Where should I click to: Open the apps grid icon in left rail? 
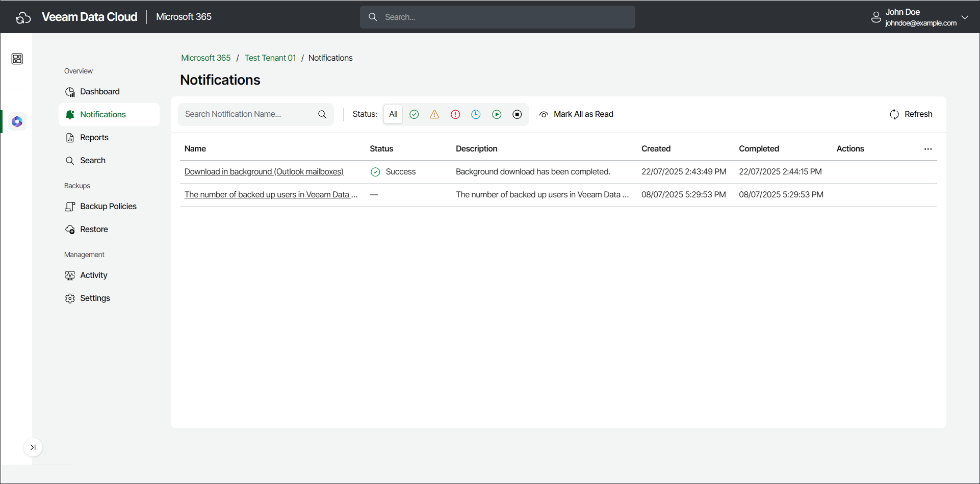click(x=17, y=59)
